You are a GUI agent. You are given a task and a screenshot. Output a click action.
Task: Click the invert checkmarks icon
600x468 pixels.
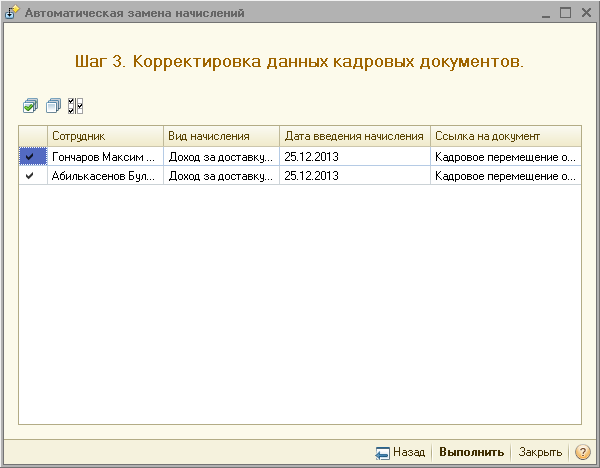pos(76,105)
